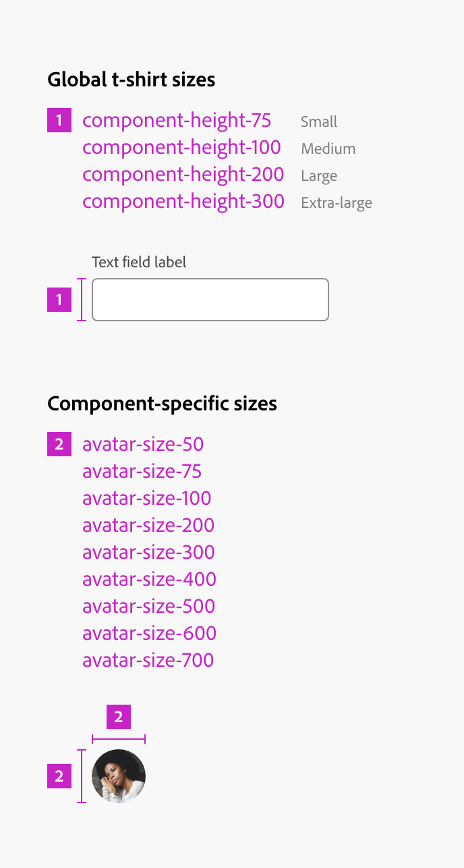This screenshot has height=868, width=464.
Task: Click badge 2 left of the avatar
Action: point(59,776)
